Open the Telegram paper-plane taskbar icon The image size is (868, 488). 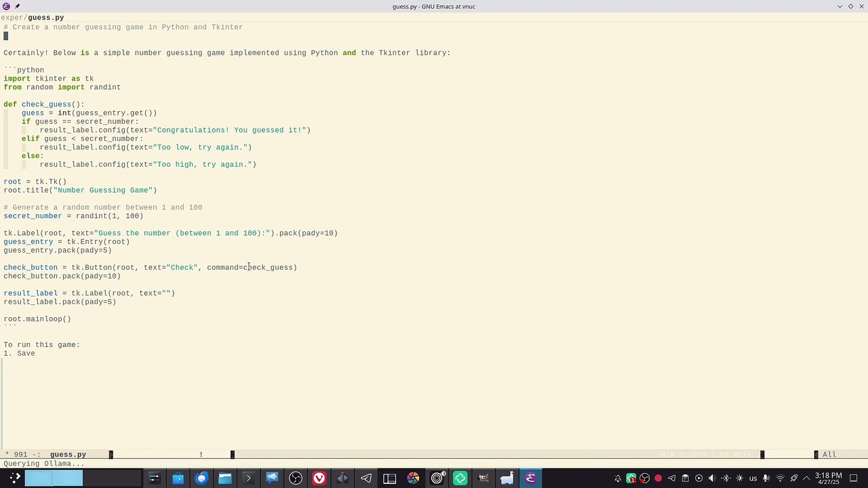(x=366, y=479)
